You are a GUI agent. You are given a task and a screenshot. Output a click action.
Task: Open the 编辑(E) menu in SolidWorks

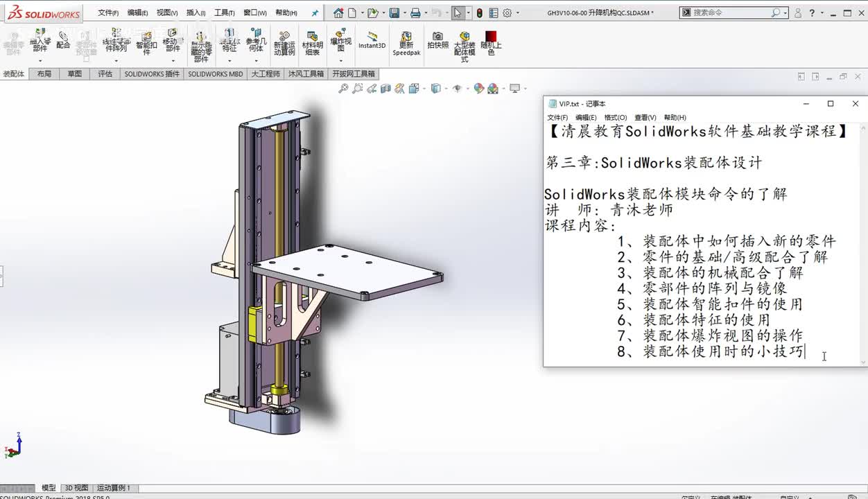[137, 12]
